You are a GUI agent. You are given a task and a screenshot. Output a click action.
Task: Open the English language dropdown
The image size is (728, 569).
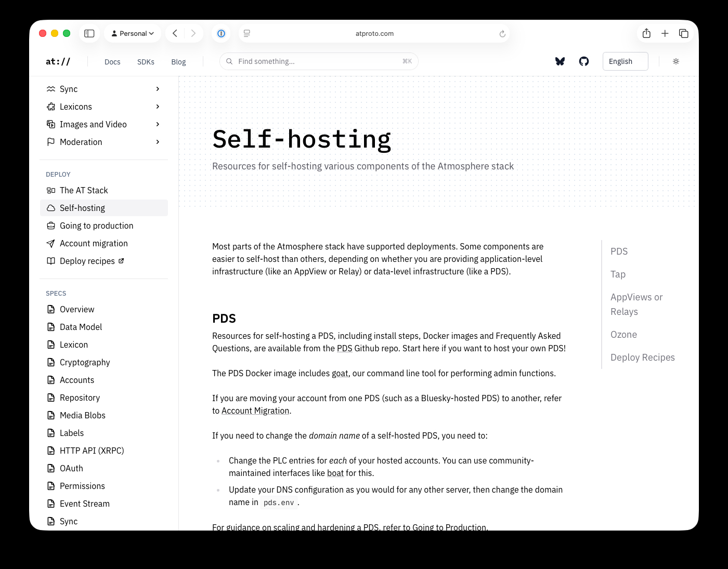(x=625, y=61)
